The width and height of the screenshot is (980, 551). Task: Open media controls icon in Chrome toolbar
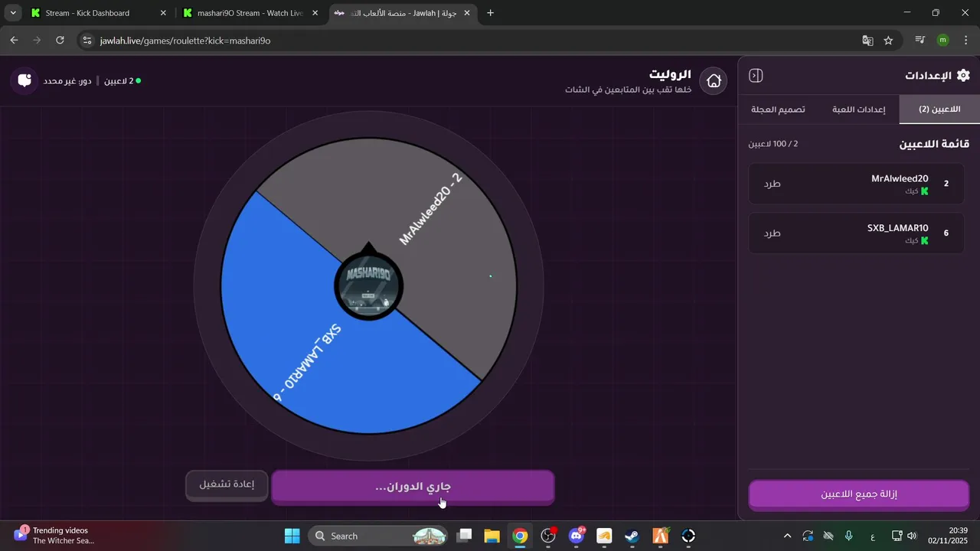click(x=920, y=41)
